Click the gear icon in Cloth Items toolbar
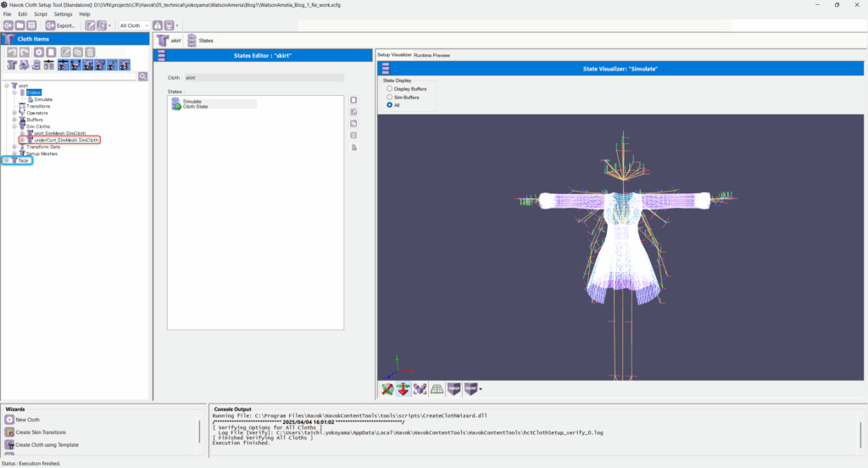The image size is (868, 468). [38, 53]
